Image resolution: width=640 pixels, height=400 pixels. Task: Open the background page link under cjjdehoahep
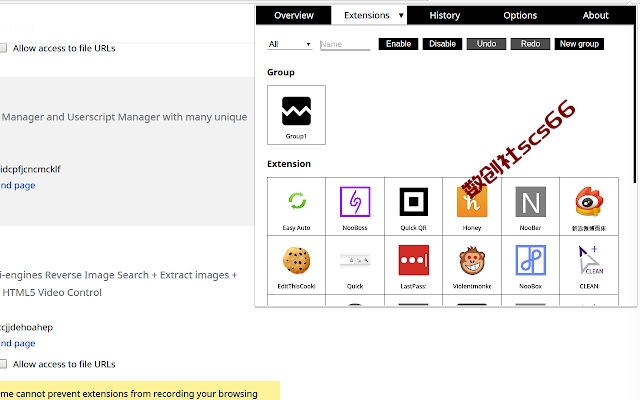(x=18, y=343)
